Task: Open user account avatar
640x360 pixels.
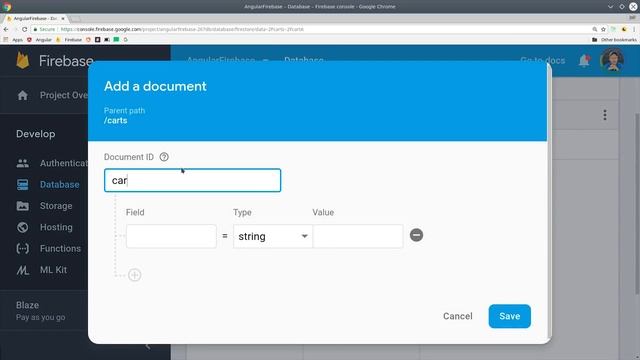Action: tap(612, 60)
